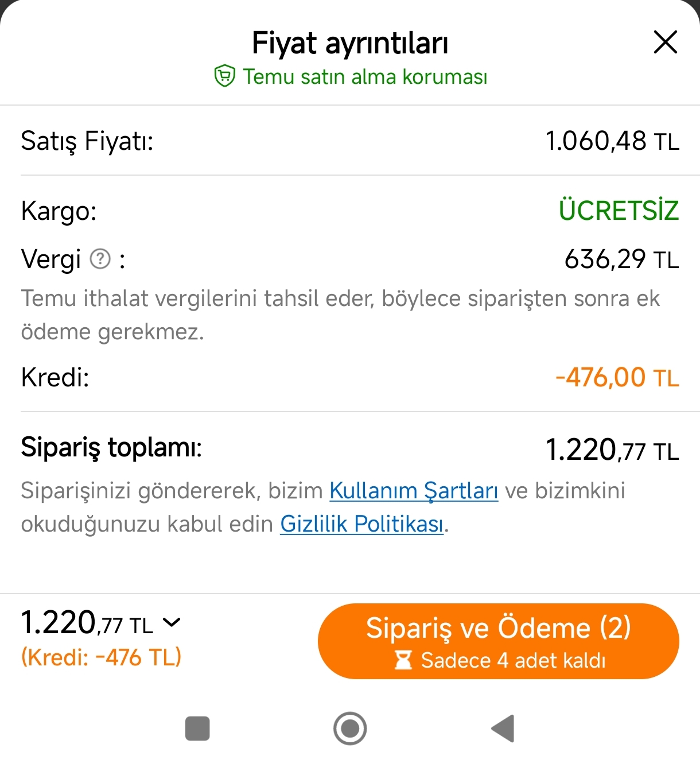Tap the Android recent apps square icon
This screenshot has width=700, height=771.
(x=197, y=729)
